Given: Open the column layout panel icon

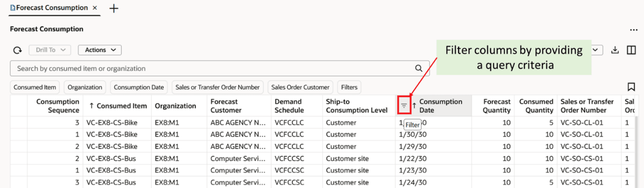Looking at the screenshot, I should point(631,50).
